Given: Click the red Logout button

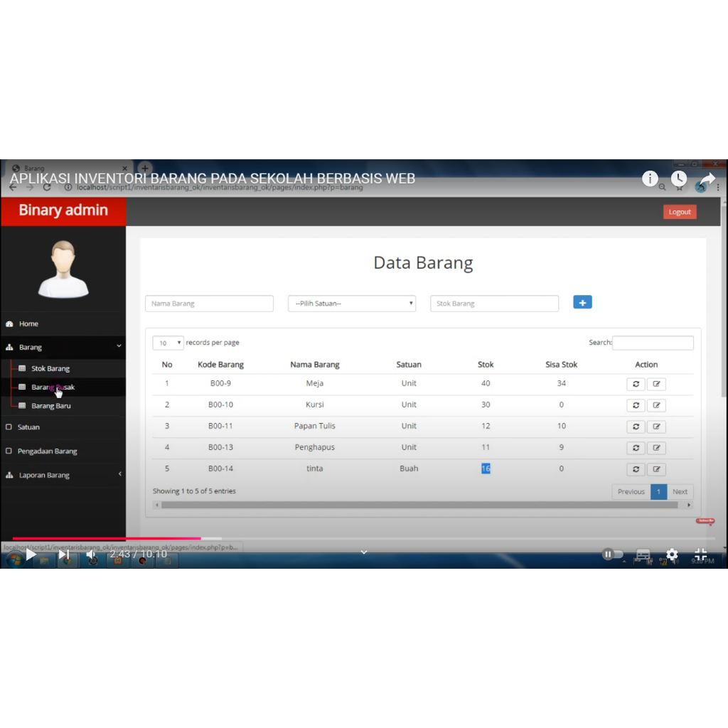Looking at the screenshot, I should pos(679,212).
